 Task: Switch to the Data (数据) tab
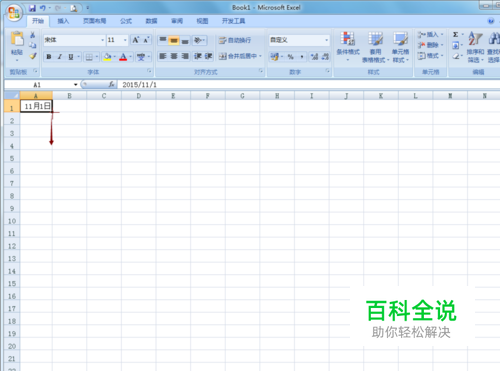click(151, 21)
